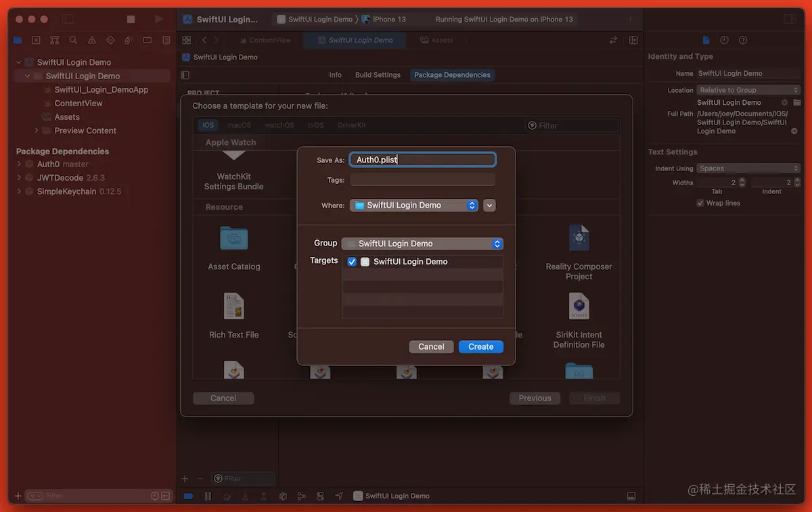
Task: Open the Where location dropdown
Action: tap(414, 206)
